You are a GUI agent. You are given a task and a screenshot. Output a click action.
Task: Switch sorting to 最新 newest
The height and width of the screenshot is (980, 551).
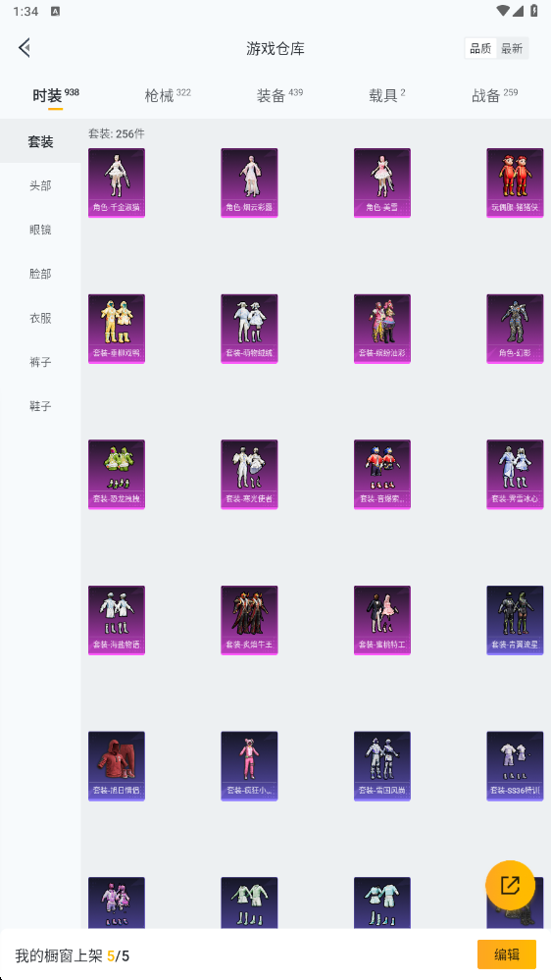tap(512, 49)
